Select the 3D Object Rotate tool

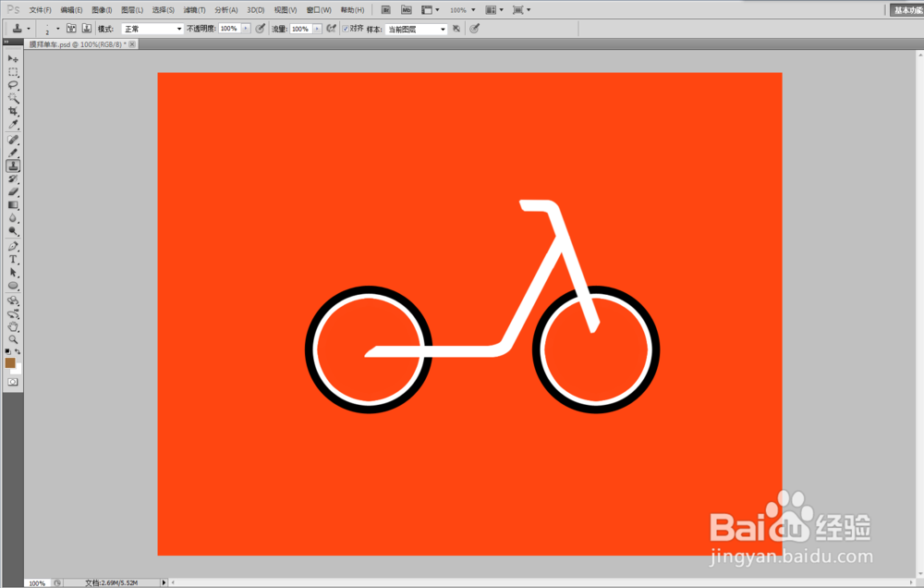[x=13, y=300]
